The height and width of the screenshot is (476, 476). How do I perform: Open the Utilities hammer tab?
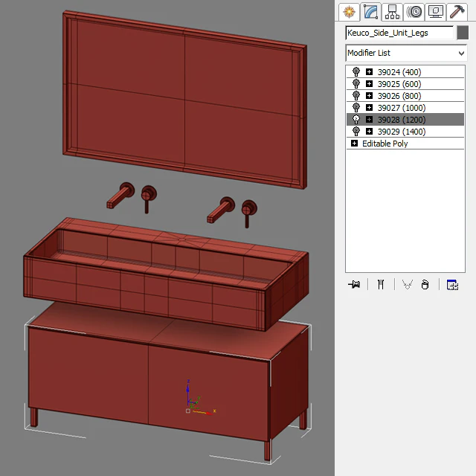point(457,12)
